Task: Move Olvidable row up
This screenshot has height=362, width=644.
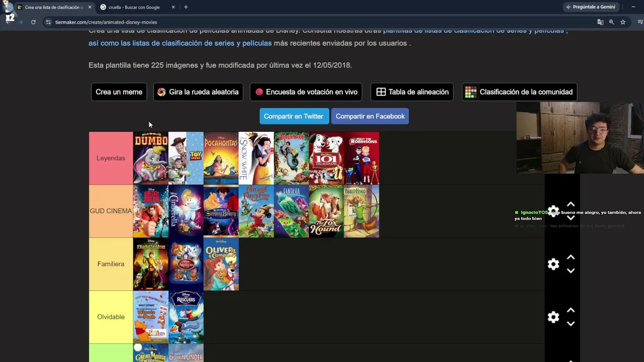Action: [x=571, y=310]
